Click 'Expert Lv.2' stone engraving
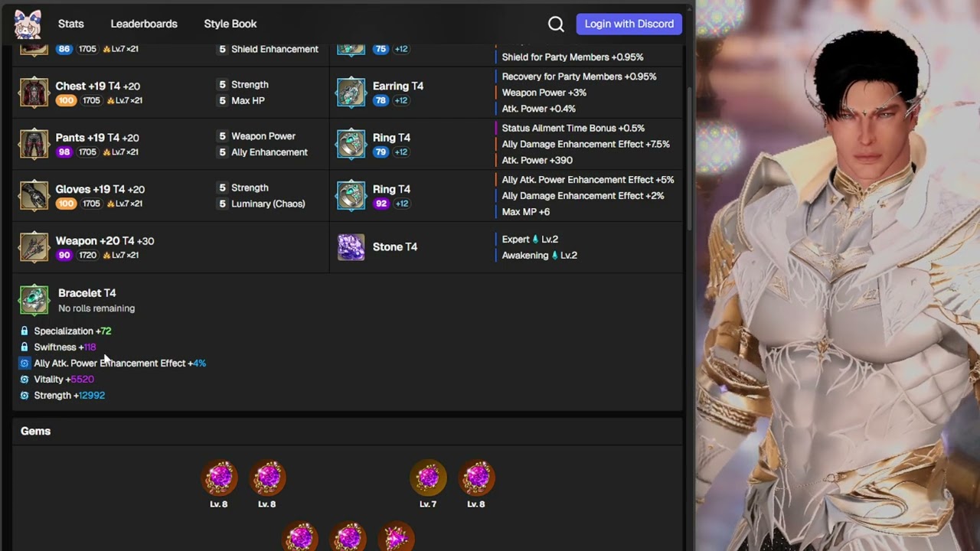 [530, 240]
